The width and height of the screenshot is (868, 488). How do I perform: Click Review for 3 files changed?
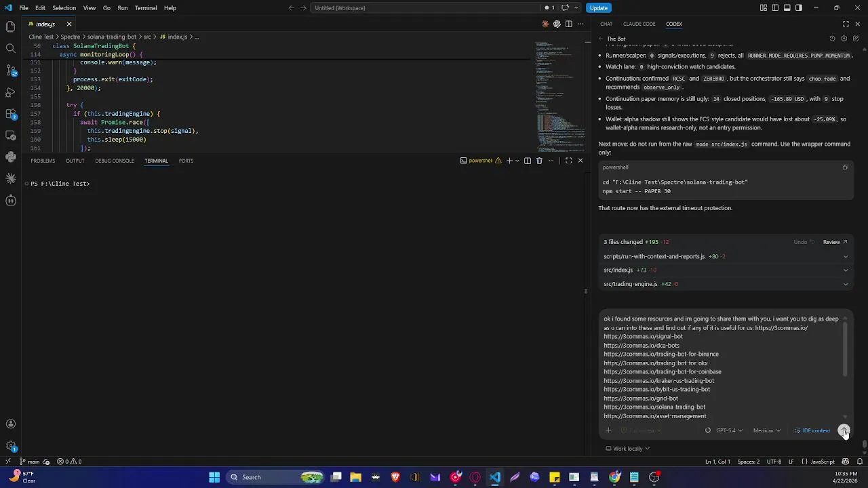coord(835,242)
